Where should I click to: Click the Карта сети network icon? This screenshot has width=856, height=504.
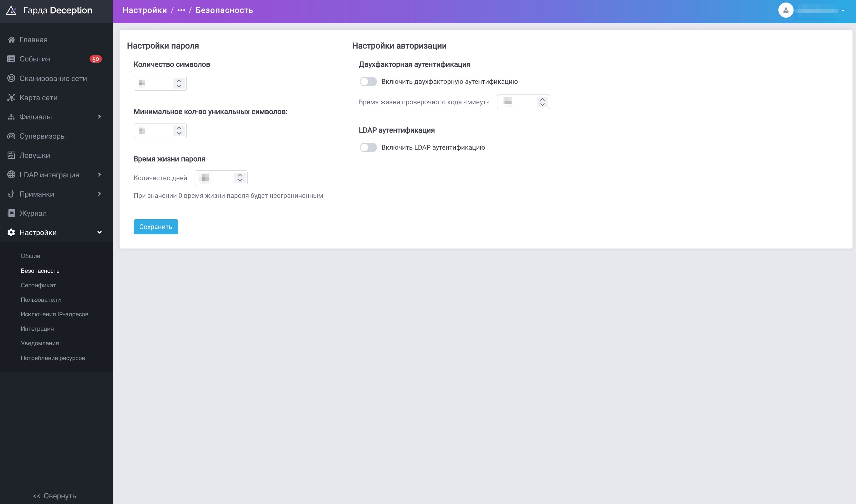(x=11, y=98)
